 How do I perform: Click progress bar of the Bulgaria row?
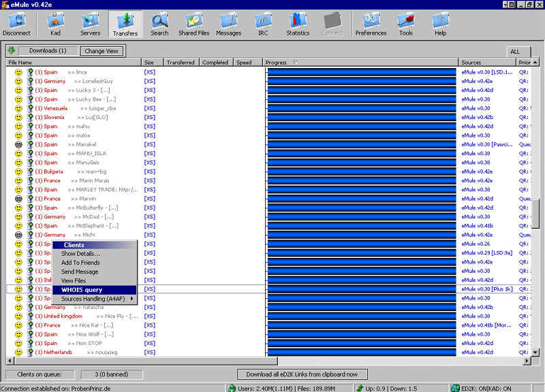point(362,171)
